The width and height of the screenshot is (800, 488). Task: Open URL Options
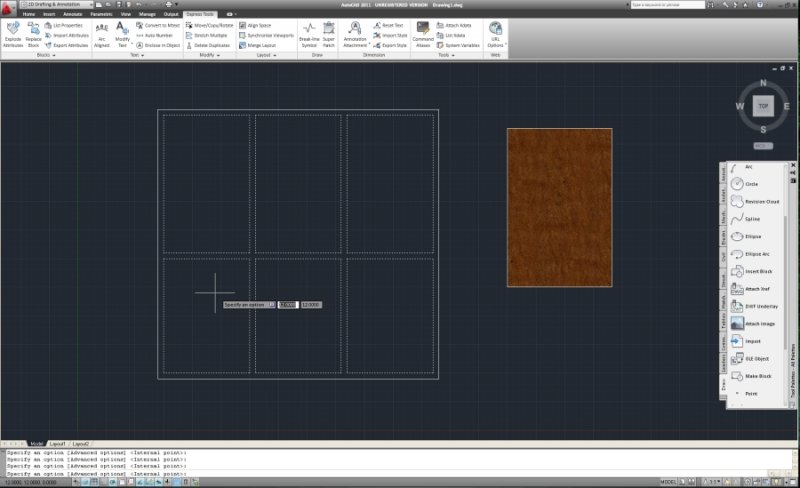pyautogui.click(x=495, y=35)
